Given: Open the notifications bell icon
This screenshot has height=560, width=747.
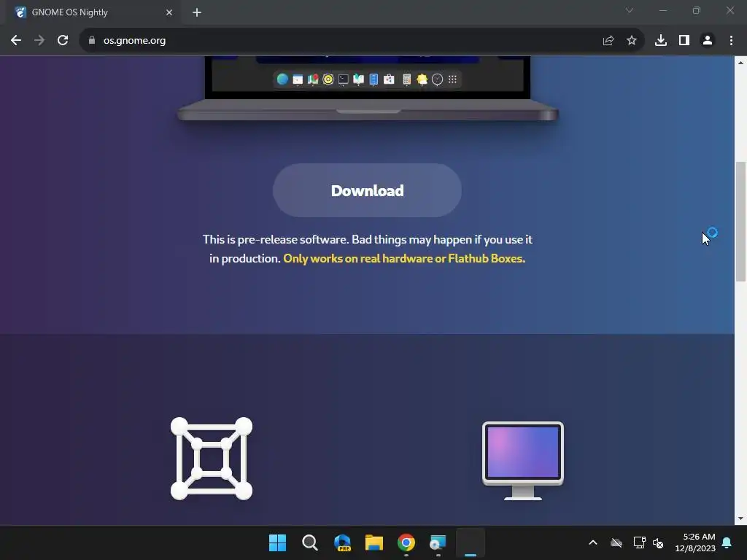Looking at the screenshot, I should click(x=727, y=542).
